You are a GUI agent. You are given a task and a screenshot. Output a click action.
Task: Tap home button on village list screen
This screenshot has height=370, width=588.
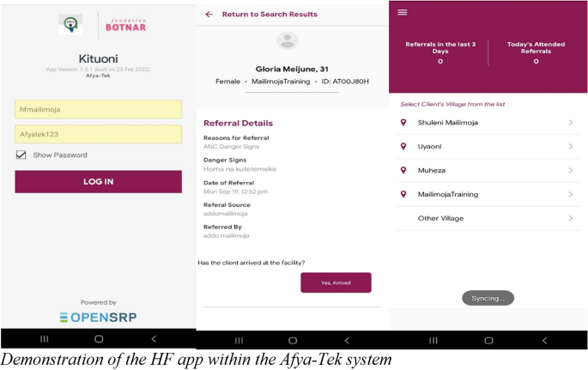488,341
